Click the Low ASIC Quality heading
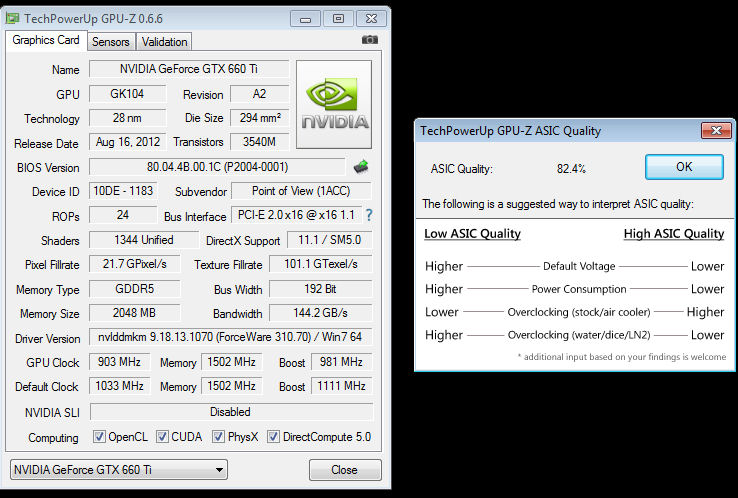Screen dimensions: 738x498 pyautogui.click(x=473, y=234)
